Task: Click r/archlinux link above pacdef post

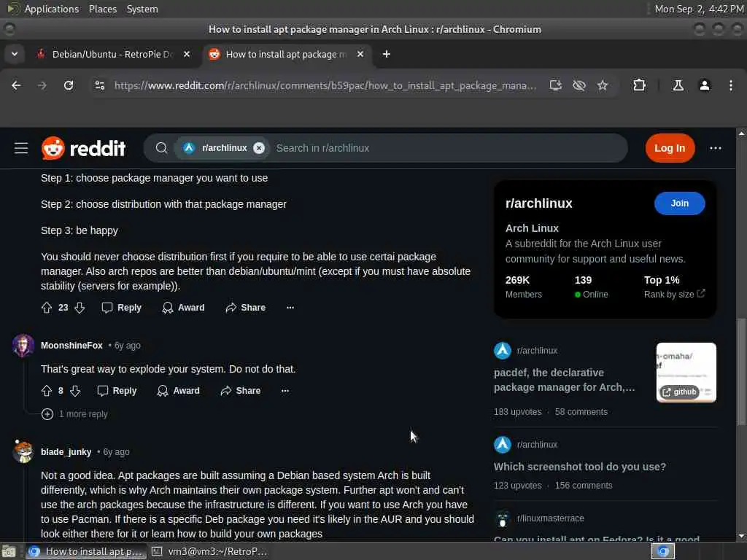Action: coord(537,351)
